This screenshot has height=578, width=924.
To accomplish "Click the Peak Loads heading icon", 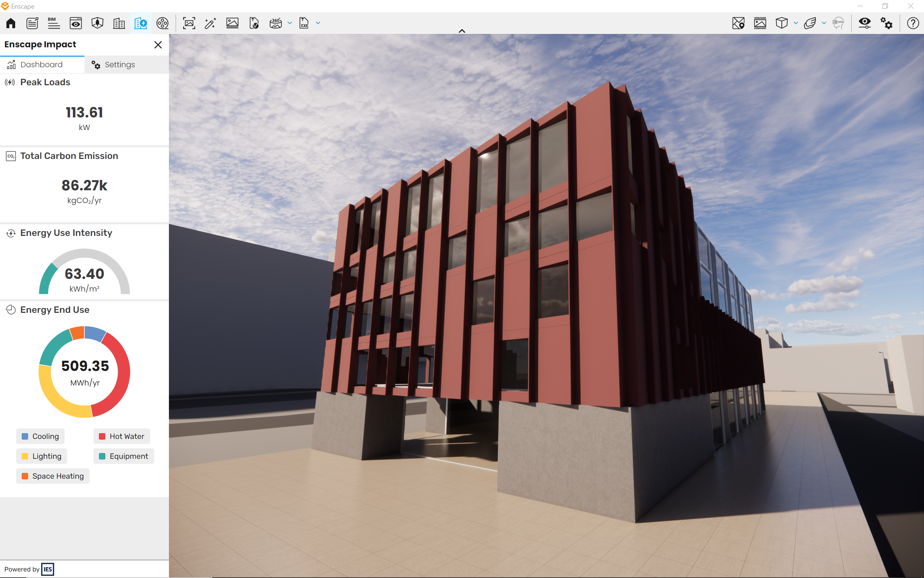I will [10, 82].
